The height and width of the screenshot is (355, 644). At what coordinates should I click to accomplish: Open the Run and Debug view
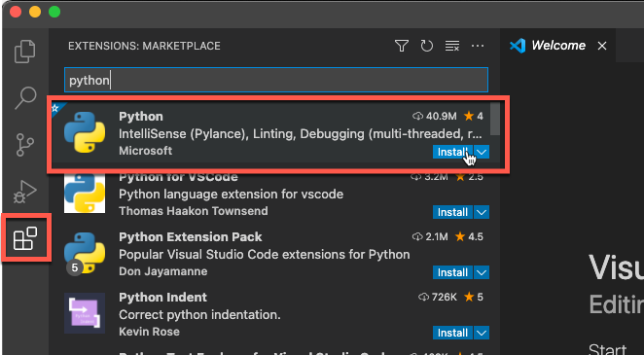(x=25, y=192)
